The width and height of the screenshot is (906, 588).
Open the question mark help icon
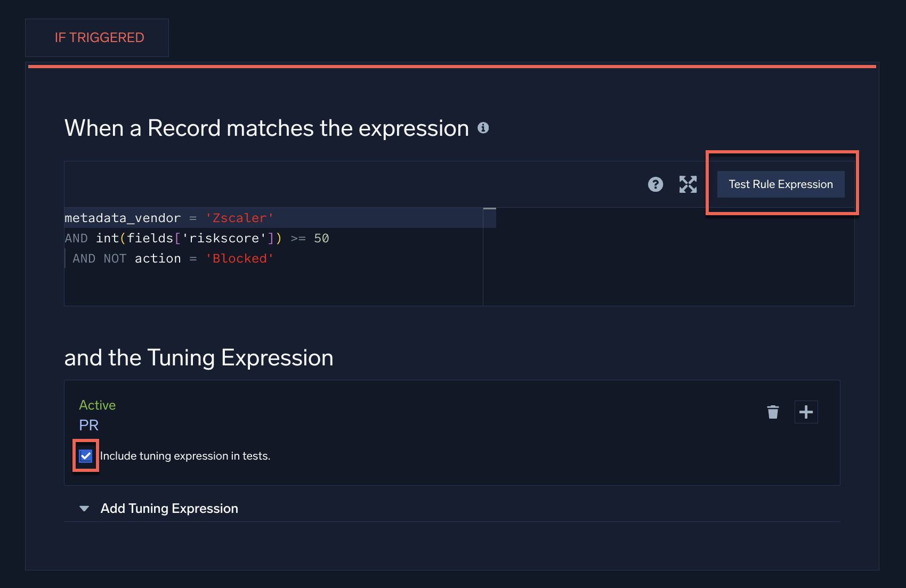pos(655,184)
